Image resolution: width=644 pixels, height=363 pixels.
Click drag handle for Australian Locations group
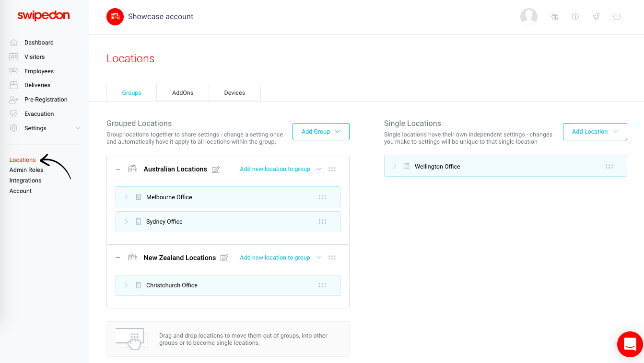pos(332,169)
